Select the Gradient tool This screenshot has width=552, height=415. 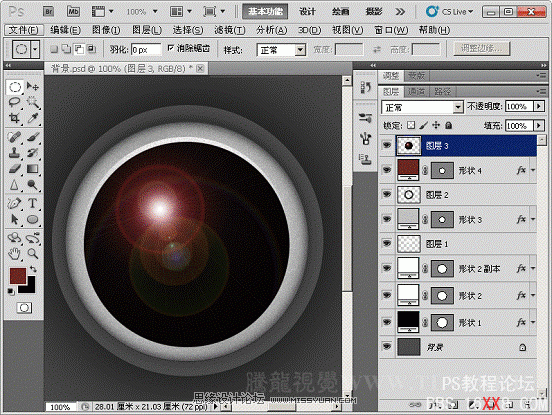click(33, 169)
